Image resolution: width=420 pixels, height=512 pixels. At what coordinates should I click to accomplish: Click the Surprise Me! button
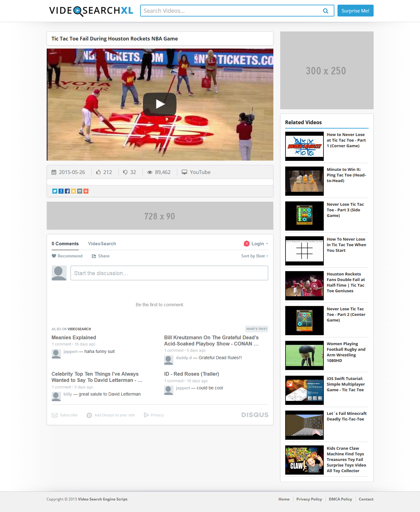355,11
